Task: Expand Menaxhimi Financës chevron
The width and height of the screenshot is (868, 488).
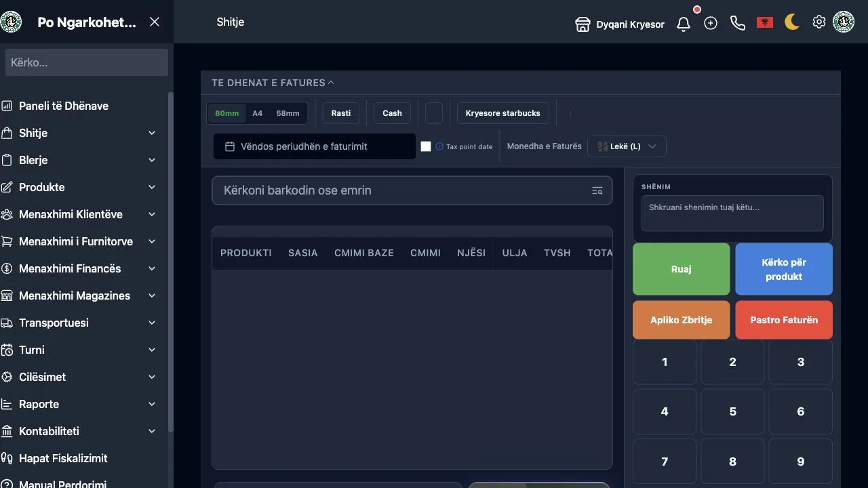Action: [152, 268]
